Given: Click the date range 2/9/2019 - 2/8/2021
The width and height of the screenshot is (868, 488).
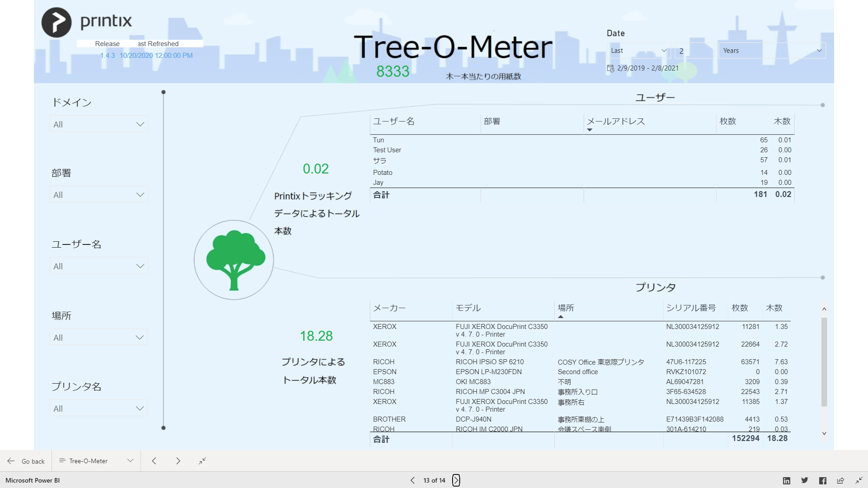Looking at the screenshot, I should coord(648,68).
